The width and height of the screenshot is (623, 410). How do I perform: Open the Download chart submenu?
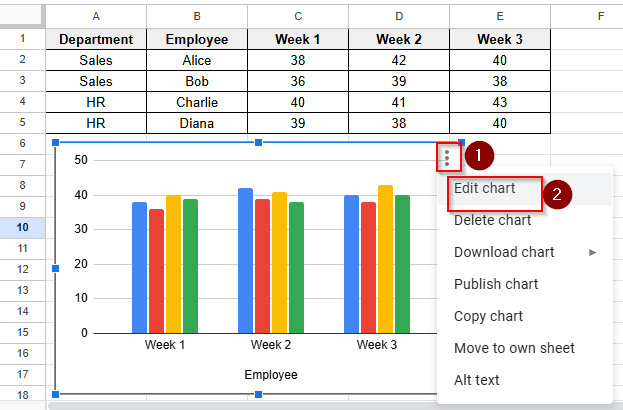tap(525, 252)
